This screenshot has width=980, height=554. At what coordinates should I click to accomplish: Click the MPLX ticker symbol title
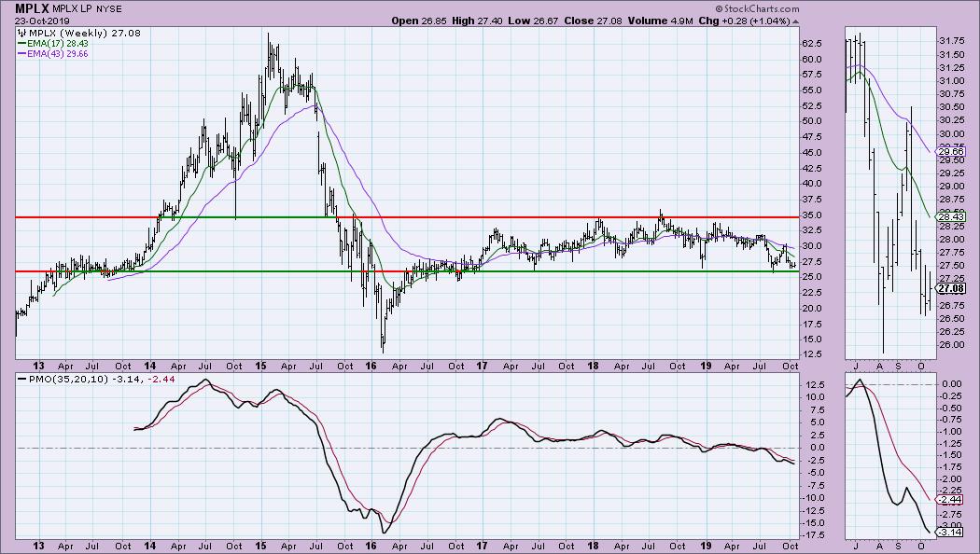pos(22,7)
